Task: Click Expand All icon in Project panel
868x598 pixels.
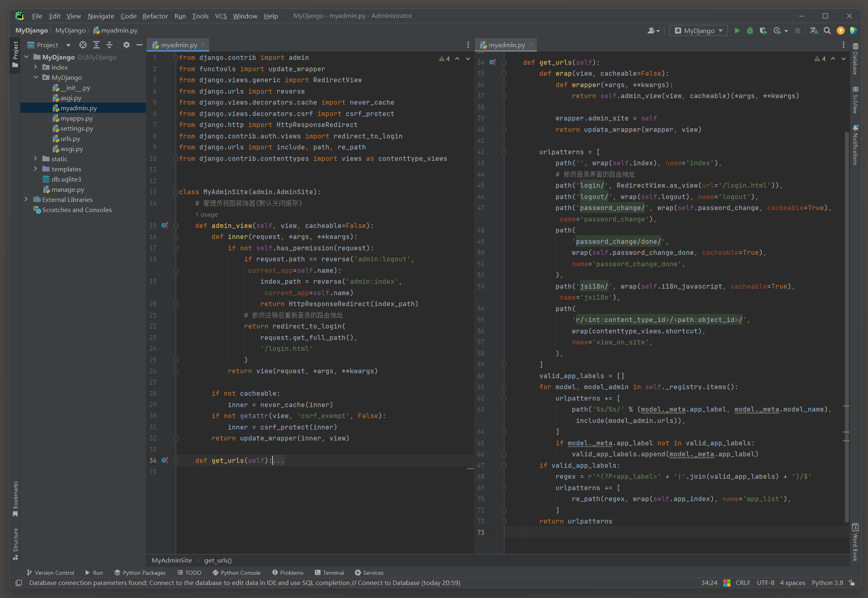Action: pyautogui.click(x=96, y=45)
